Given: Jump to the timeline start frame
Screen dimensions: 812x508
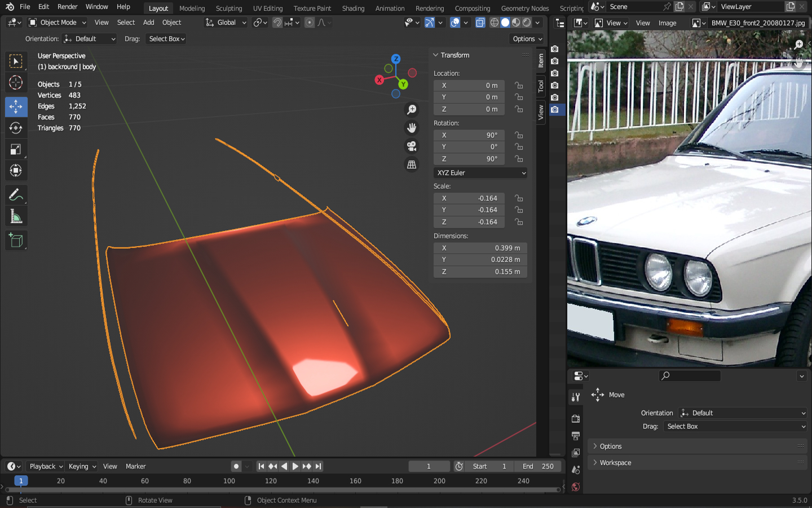Looking at the screenshot, I should click(261, 466).
